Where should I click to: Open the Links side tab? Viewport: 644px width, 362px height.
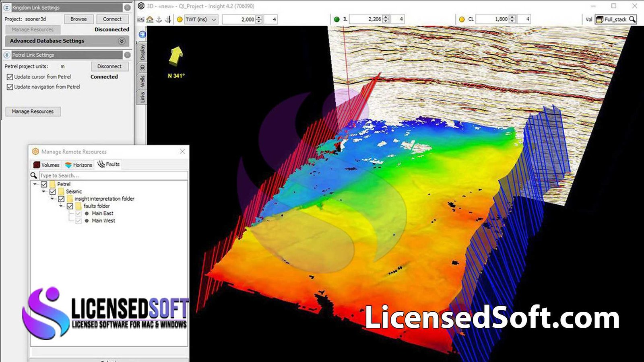(x=142, y=97)
